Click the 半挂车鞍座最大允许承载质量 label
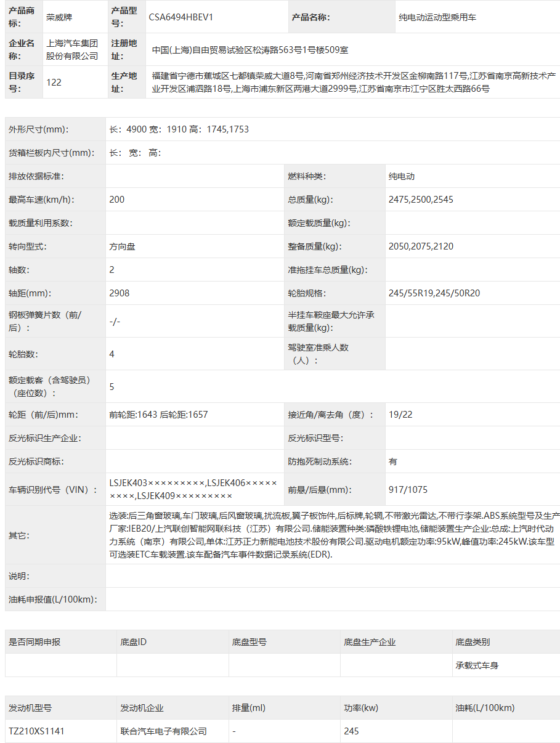 pyautogui.click(x=331, y=322)
